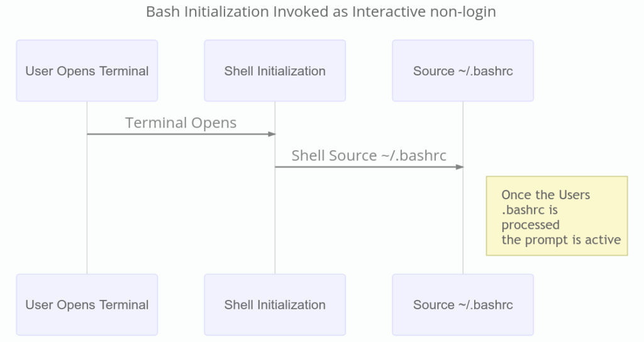Screen dimensions: 644x342
Task: Click the "Terminal Opens" message label
Action: [181, 123]
